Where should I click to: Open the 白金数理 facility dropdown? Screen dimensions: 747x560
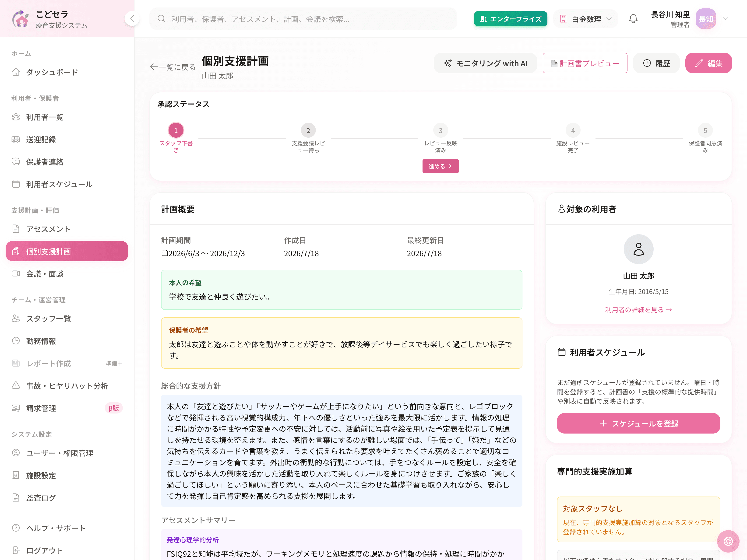(x=585, y=19)
